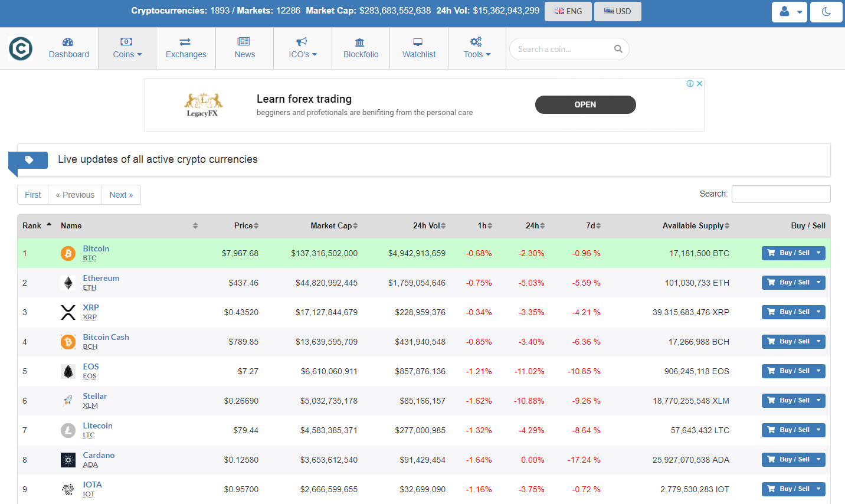This screenshot has height=504, width=845.
Task: Open Blockfolio from the navigation bar
Action: (x=361, y=48)
